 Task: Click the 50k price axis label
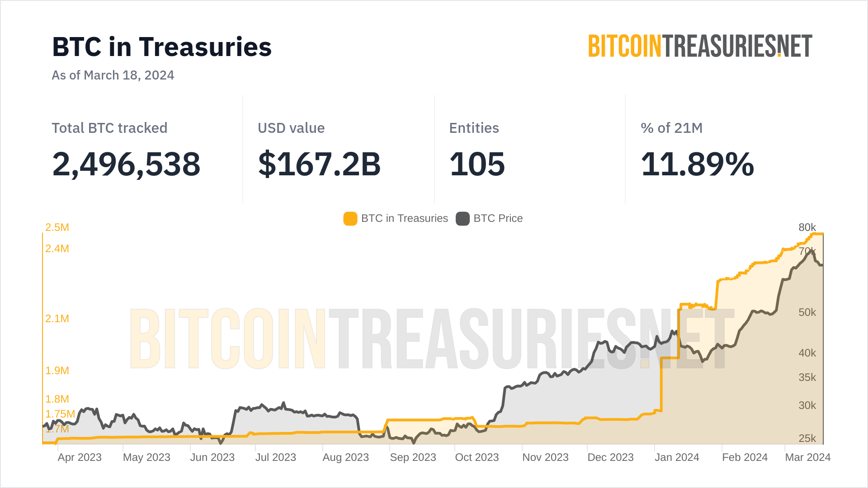coord(807,313)
